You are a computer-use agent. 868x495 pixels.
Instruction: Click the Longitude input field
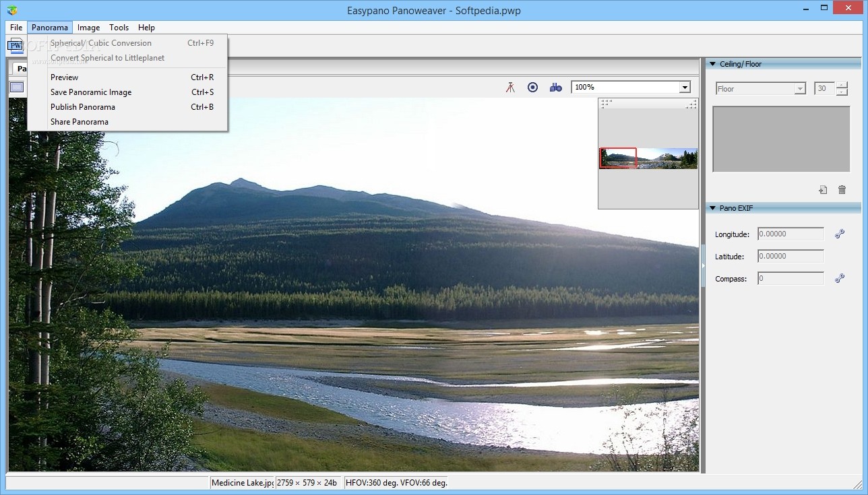[790, 234]
